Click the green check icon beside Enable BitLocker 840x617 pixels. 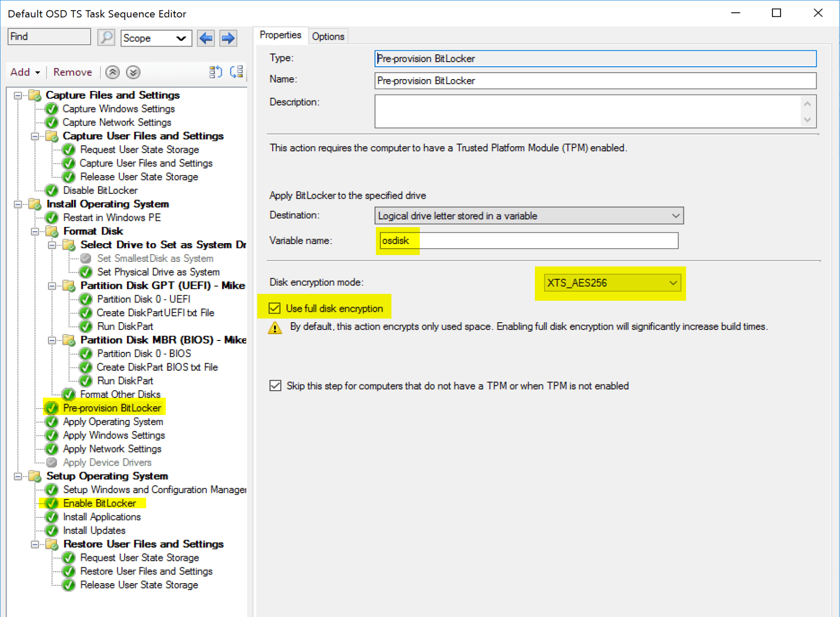point(51,503)
